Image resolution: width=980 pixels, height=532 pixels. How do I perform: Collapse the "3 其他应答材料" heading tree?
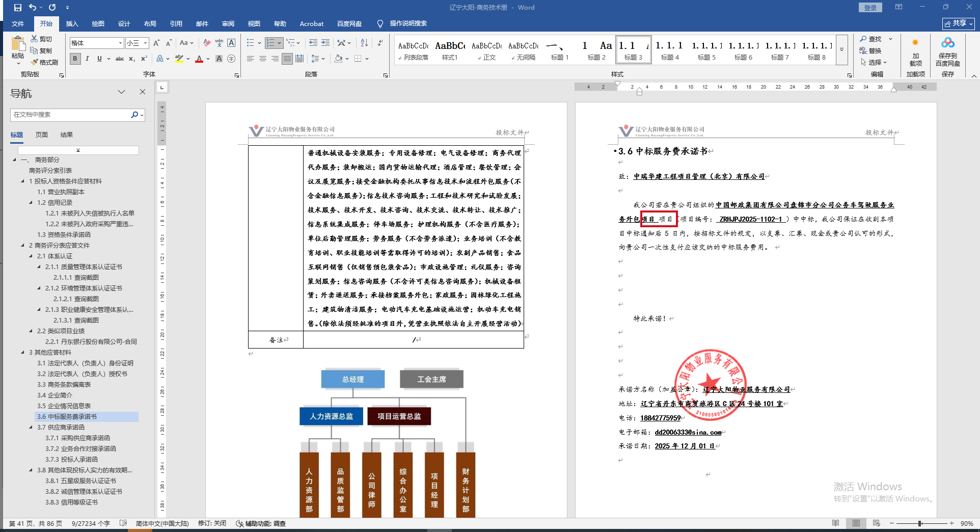coord(23,353)
